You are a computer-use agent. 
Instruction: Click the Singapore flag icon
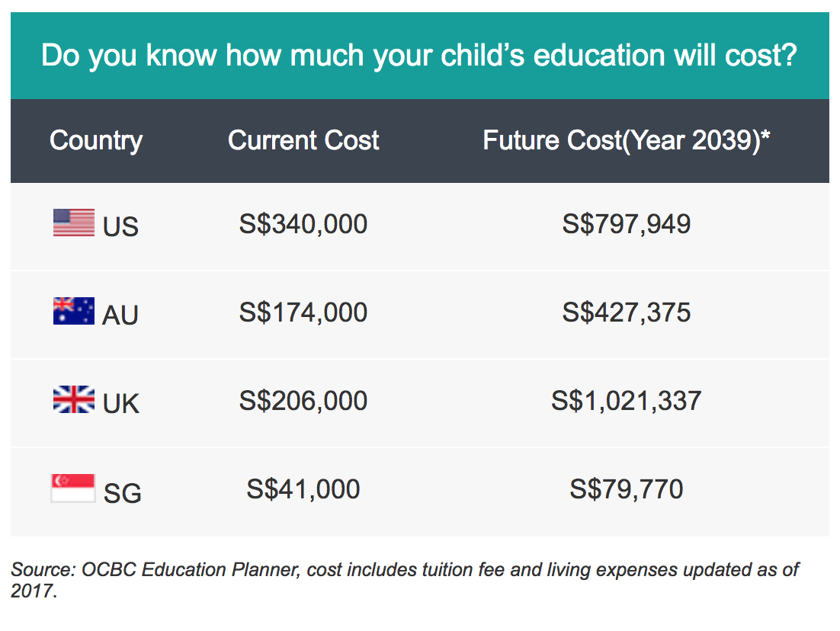pyautogui.click(x=73, y=488)
